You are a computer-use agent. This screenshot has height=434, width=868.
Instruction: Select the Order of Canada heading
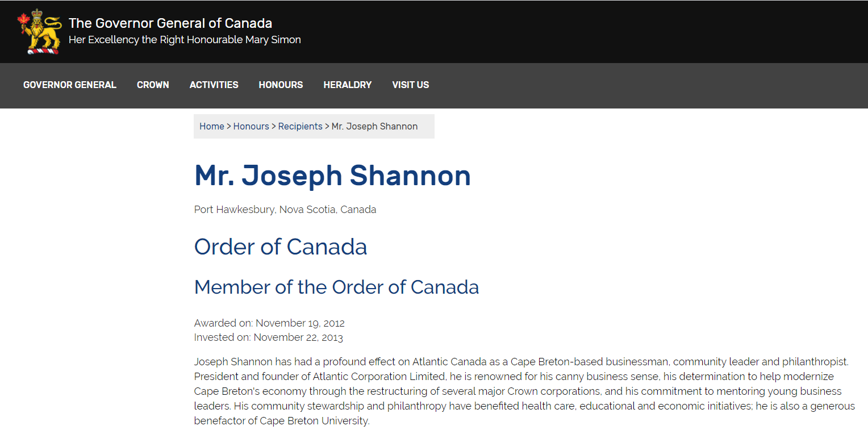click(x=281, y=247)
